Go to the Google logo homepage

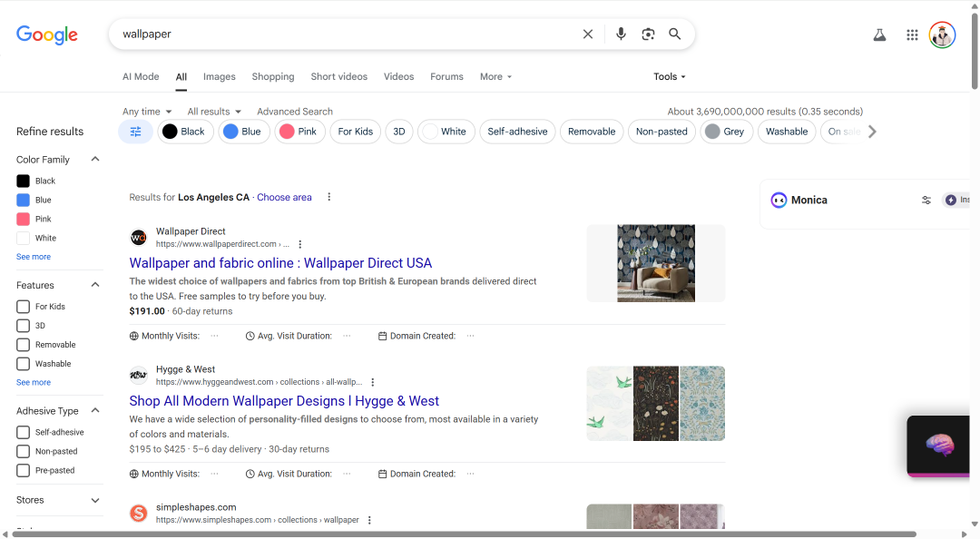coord(47,35)
